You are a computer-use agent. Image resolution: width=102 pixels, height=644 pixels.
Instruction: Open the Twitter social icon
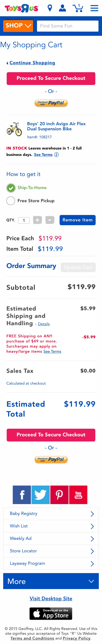click(41, 494)
